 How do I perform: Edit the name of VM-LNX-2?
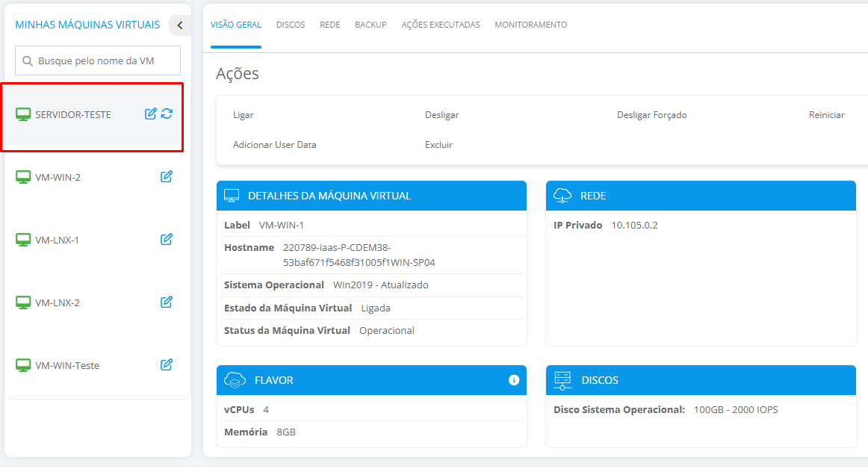(x=167, y=302)
